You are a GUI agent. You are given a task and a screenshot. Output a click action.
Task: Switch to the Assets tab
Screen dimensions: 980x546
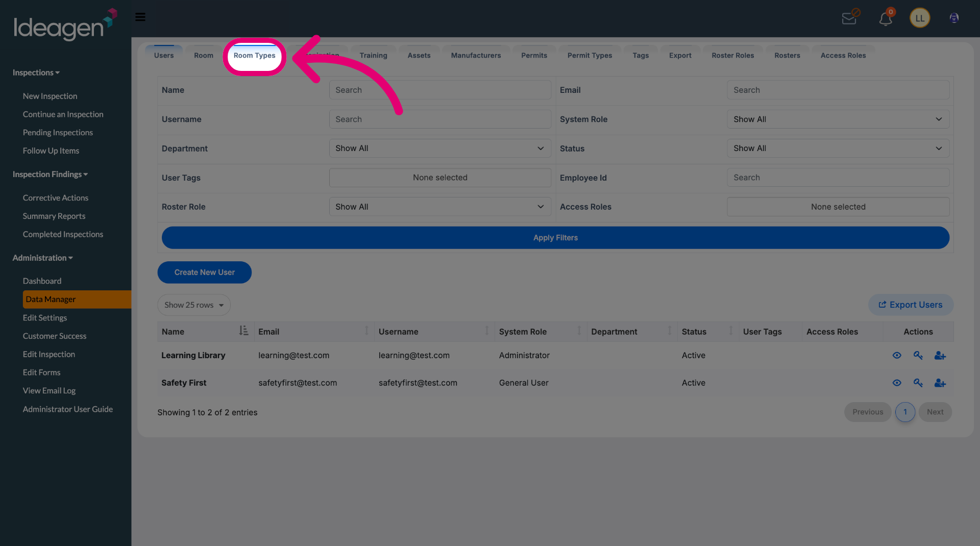419,55
